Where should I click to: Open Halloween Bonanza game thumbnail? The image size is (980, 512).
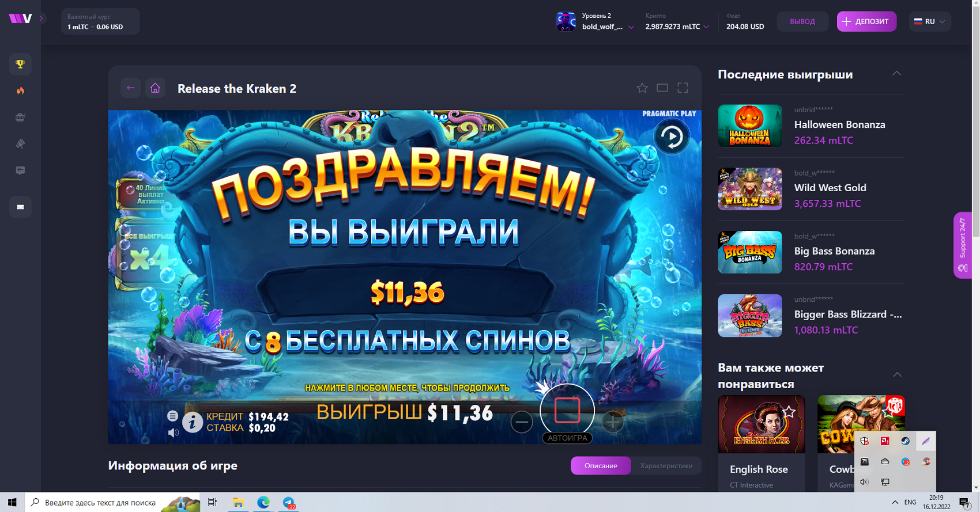click(750, 126)
